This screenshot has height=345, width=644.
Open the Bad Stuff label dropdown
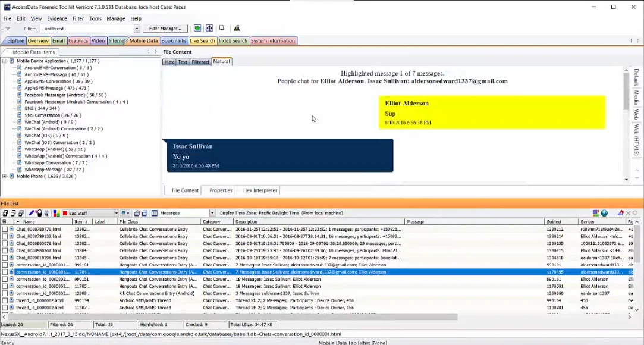click(x=116, y=213)
